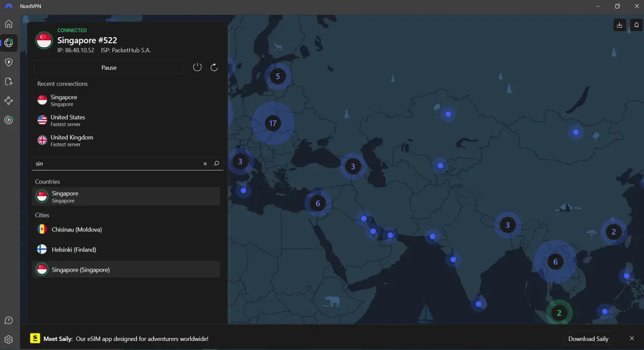Viewport: 644px width, 350px height.
Task: Open the Meshnet sidebar icon
Action: click(9, 101)
